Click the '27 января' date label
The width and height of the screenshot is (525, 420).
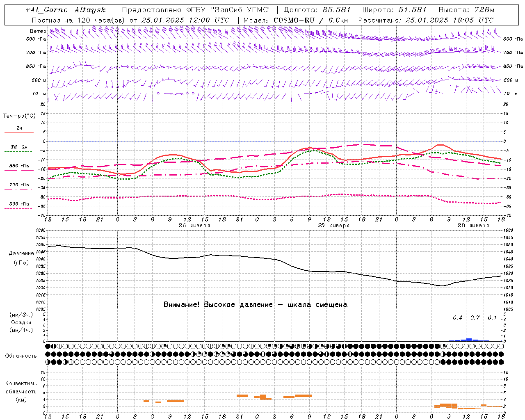[334, 226]
